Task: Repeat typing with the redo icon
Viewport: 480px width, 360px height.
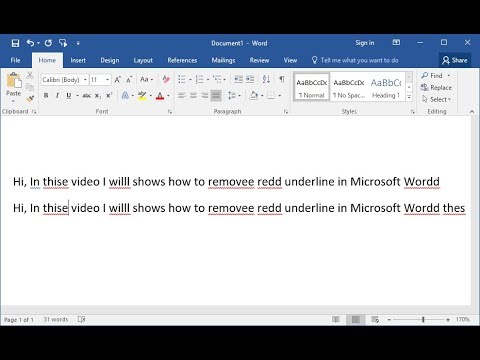Action: pyautogui.click(x=48, y=43)
